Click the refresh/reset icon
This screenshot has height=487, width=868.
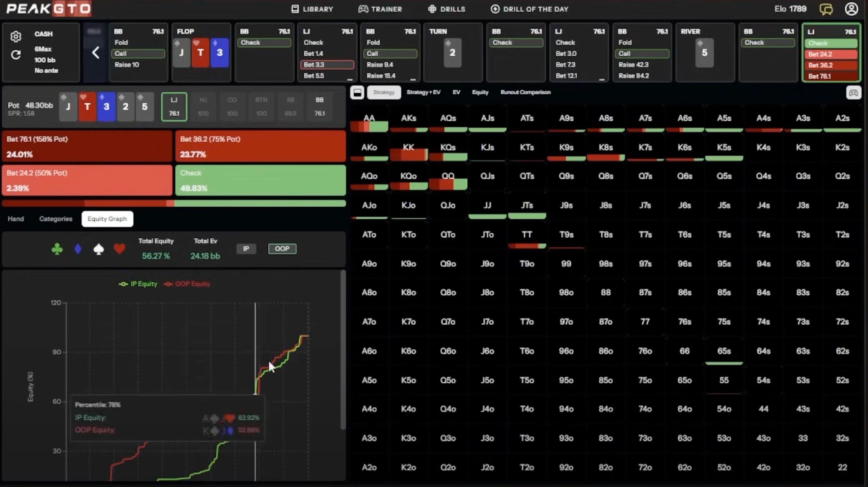(x=15, y=55)
